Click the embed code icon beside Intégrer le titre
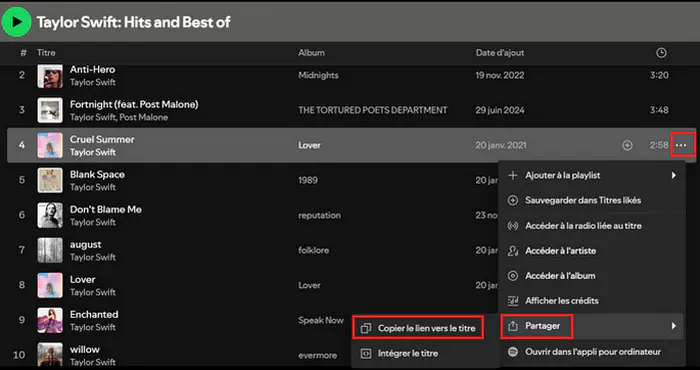700x370 pixels. pyautogui.click(x=366, y=353)
